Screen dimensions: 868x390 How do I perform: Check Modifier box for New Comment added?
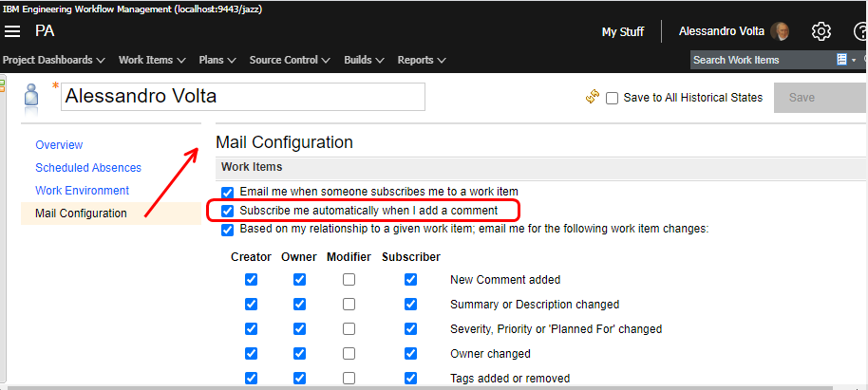point(349,280)
